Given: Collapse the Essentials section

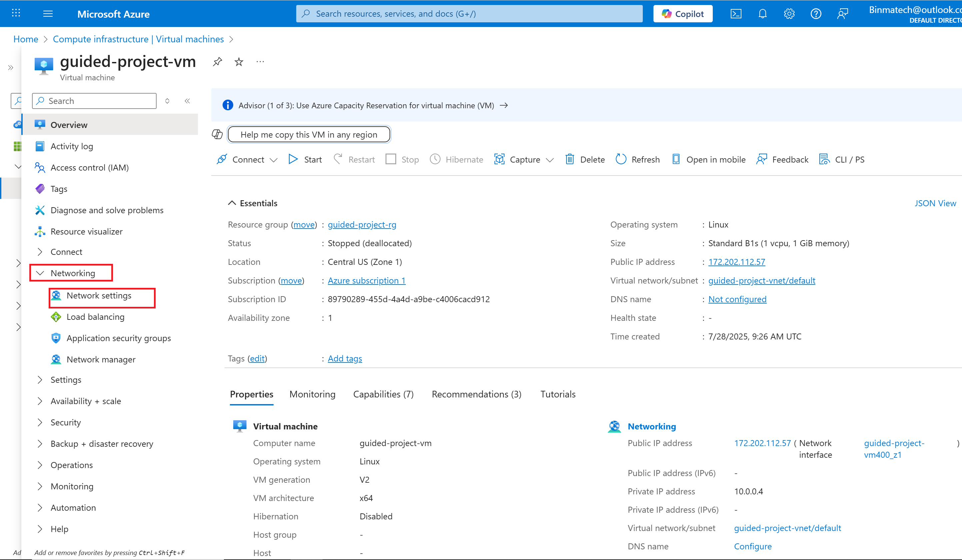Looking at the screenshot, I should [x=232, y=203].
